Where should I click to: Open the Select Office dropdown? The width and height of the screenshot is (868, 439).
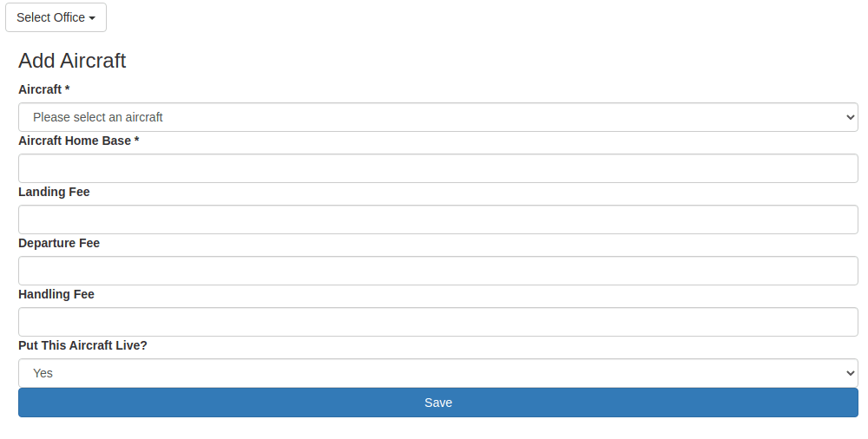56,17
